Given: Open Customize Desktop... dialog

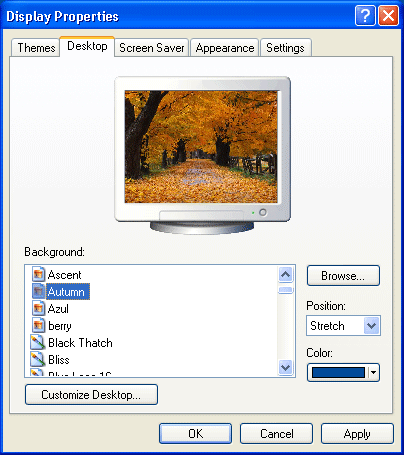Looking at the screenshot, I should click(x=91, y=395).
